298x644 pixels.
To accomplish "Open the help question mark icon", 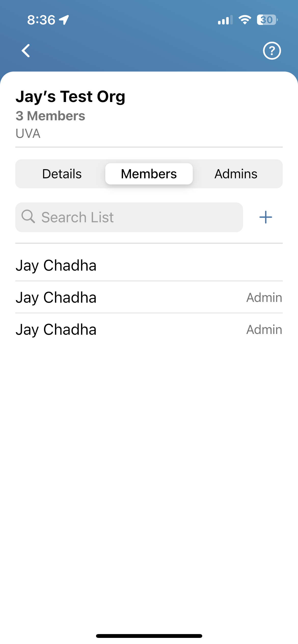I will tap(272, 51).
